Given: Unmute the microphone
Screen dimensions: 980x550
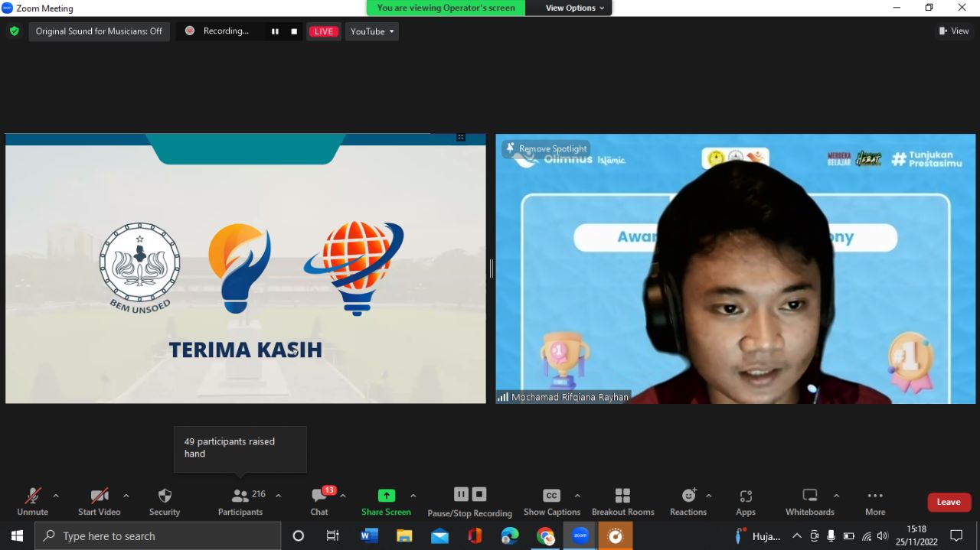Looking at the screenshot, I should coord(32,501).
